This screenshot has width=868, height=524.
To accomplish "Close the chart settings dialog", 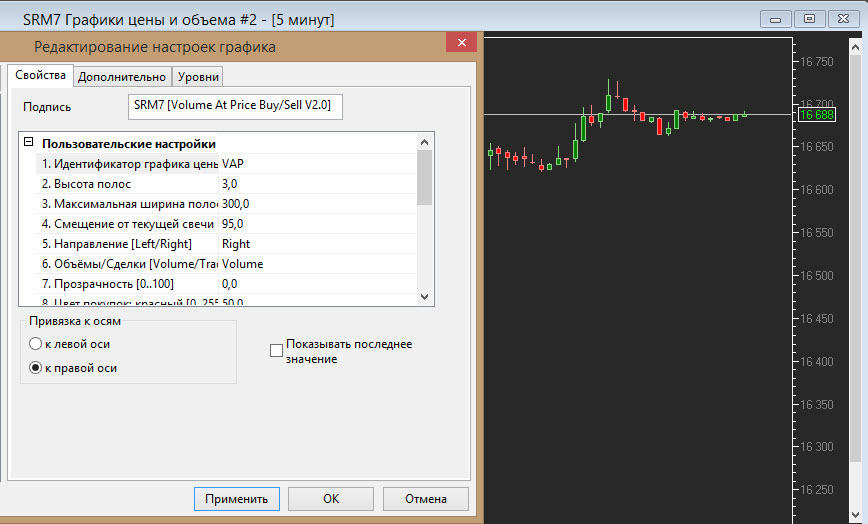I will pos(460,44).
